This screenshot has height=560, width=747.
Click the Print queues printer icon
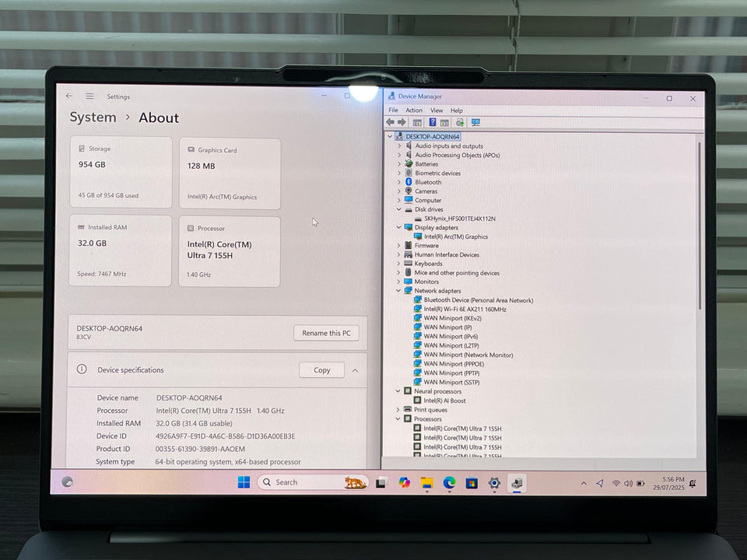(x=408, y=410)
